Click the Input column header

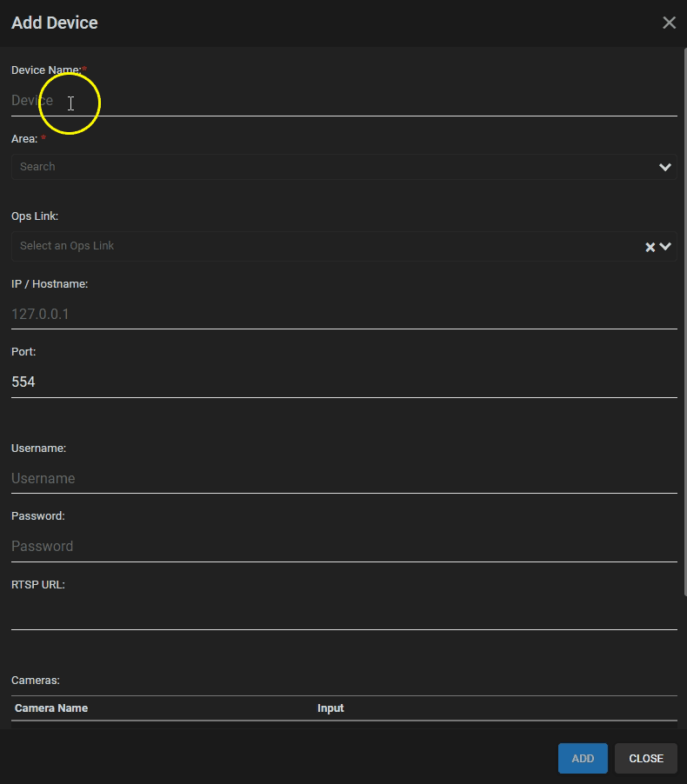(330, 708)
